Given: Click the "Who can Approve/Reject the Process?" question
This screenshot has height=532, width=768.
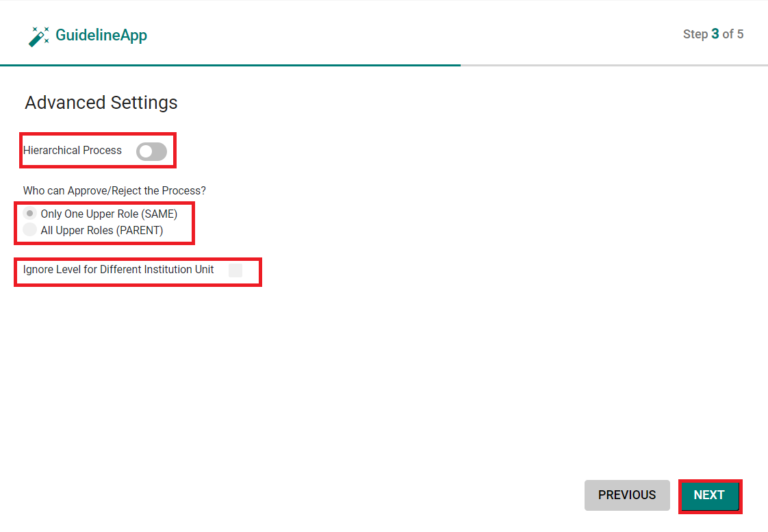Looking at the screenshot, I should [x=114, y=190].
